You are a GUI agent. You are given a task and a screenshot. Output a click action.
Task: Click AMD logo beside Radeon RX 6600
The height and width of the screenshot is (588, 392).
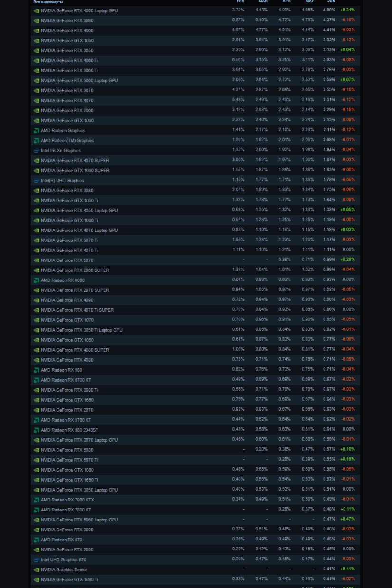(37, 280)
